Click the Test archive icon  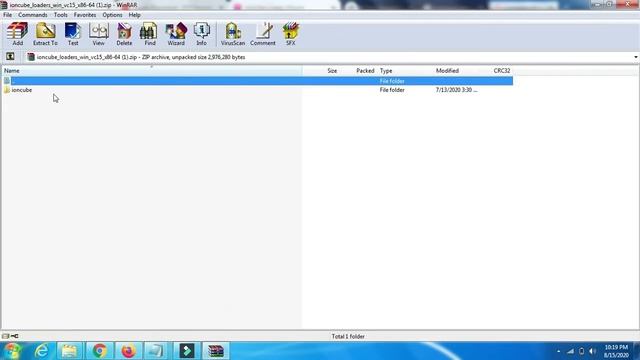pyautogui.click(x=73, y=33)
